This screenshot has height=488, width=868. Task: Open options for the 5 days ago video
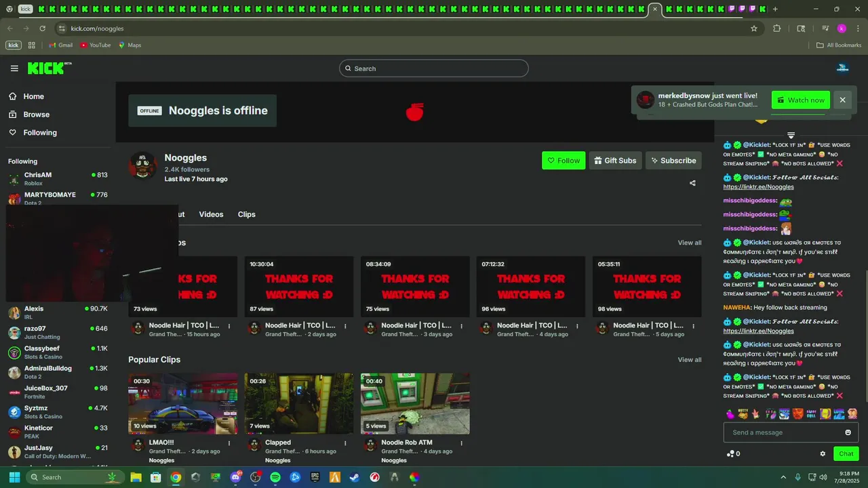(693, 326)
